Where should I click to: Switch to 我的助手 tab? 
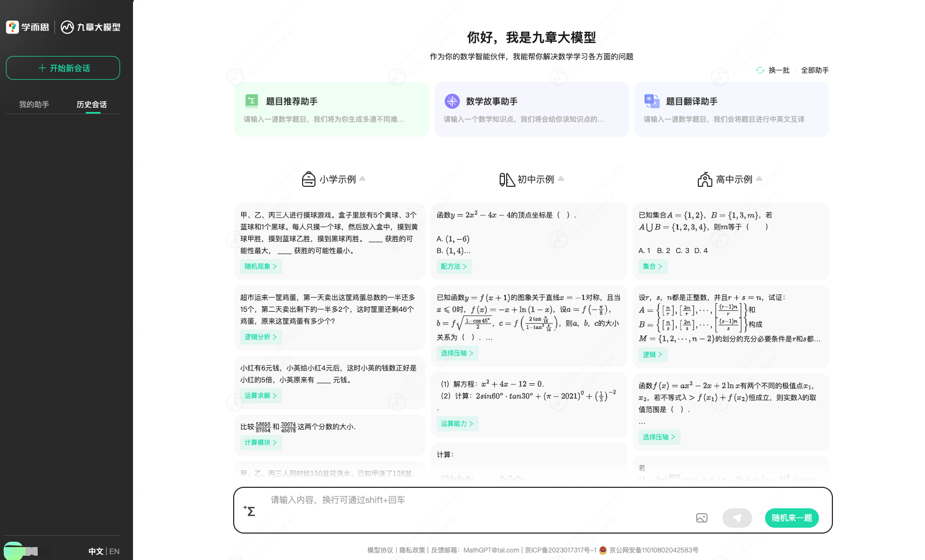click(x=34, y=104)
